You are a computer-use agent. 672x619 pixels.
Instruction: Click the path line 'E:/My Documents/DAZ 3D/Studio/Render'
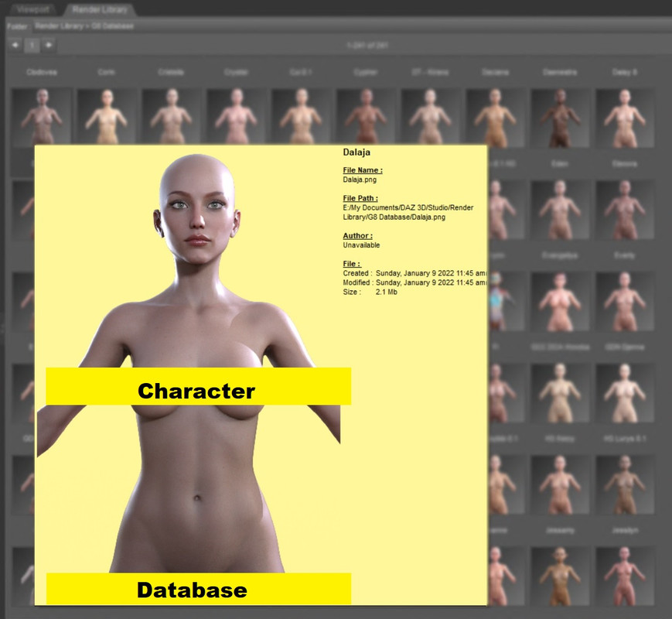coord(408,207)
